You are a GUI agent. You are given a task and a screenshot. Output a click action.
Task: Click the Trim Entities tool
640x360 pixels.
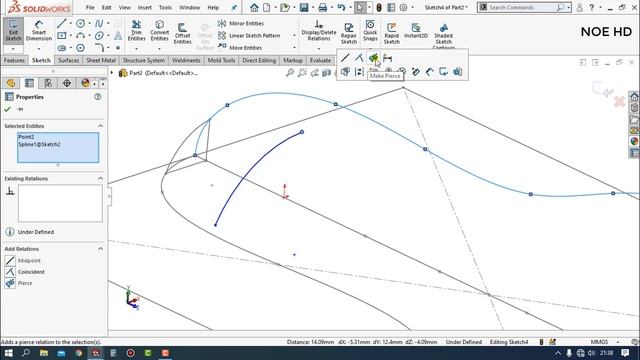click(x=136, y=31)
